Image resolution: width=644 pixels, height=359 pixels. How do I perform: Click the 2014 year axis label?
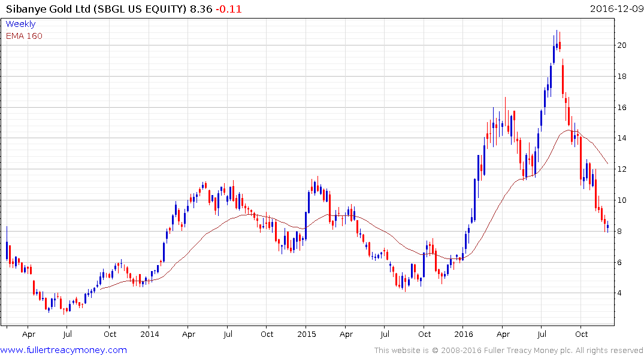(x=150, y=334)
